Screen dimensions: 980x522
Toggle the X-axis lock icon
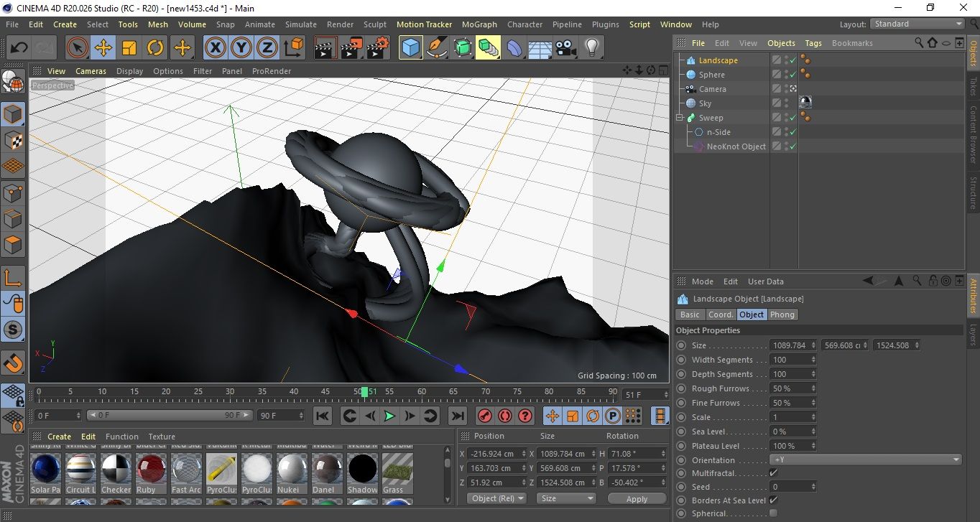(x=214, y=48)
